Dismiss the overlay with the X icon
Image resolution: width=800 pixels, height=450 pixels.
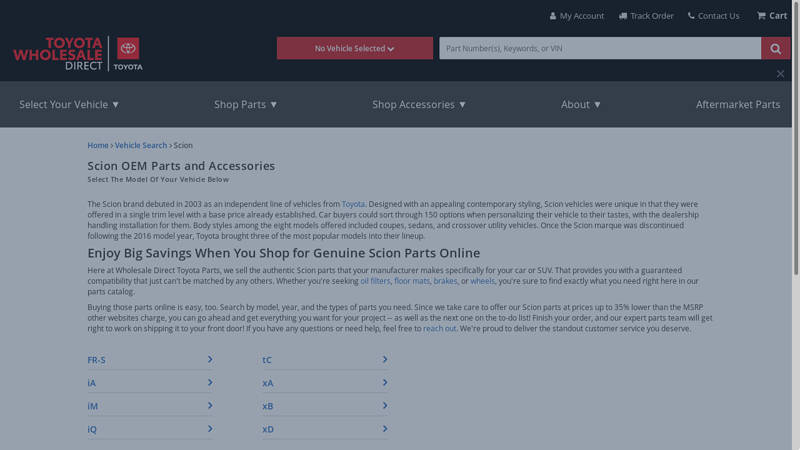pos(780,73)
